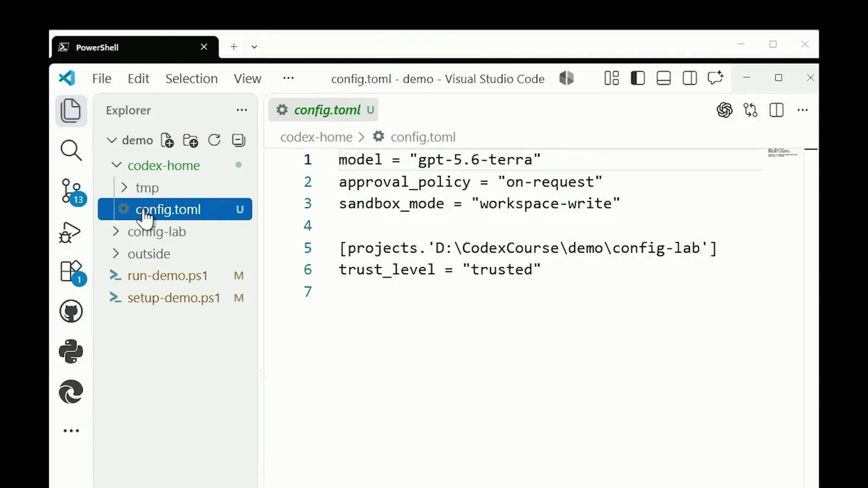Toggle bottom panel visibility

[663, 78]
